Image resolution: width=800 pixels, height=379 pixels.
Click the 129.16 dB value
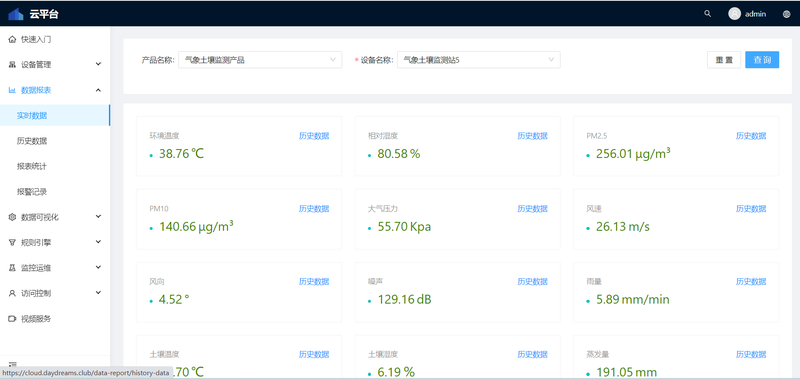[x=405, y=299]
